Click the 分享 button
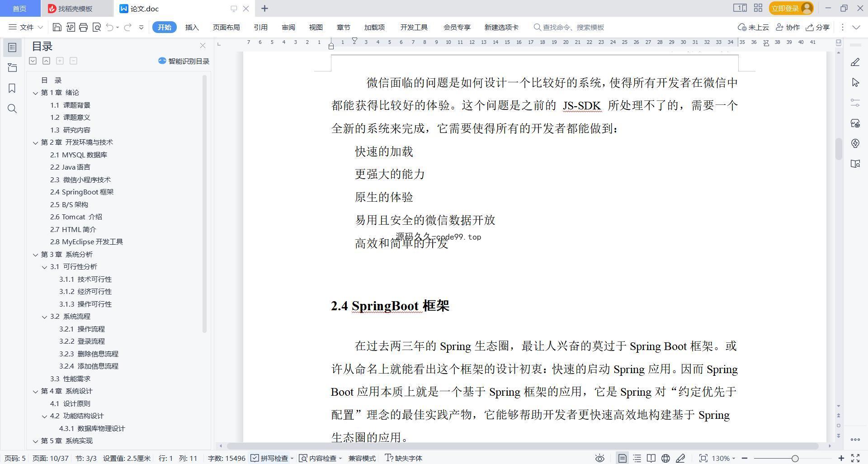The height and width of the screenshot is (464, 868). tap(818, 27)
